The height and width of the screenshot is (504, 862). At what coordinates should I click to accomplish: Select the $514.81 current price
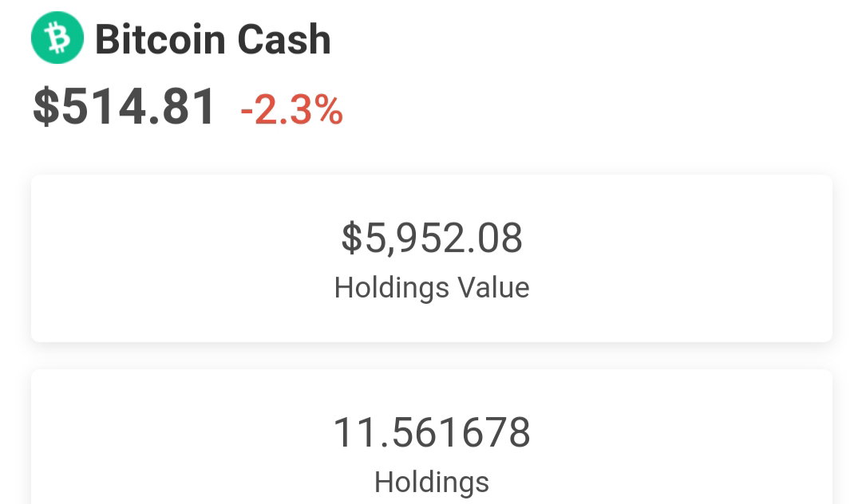(x=125, y=107)
